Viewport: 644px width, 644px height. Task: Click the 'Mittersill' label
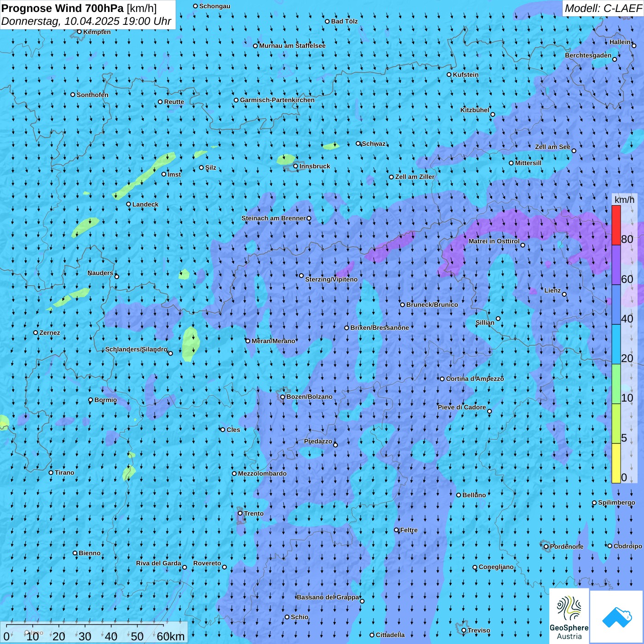tap(528, 163)
